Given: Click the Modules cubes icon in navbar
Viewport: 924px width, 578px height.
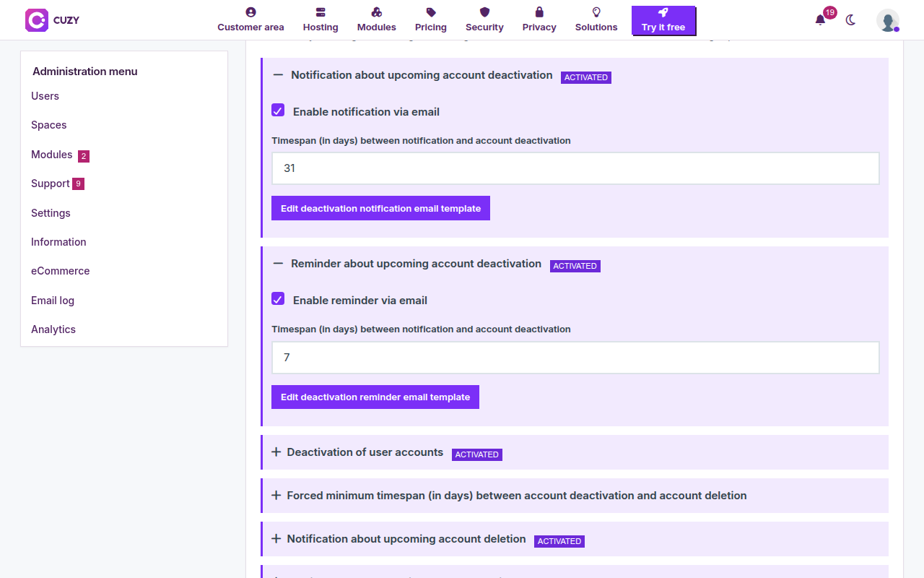Looking at the screenshot, I should tap(376, 12).
